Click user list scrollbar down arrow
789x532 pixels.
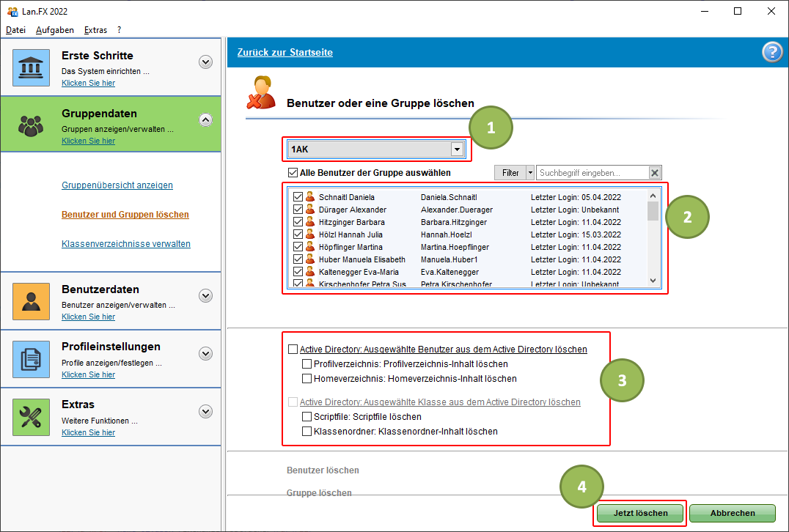tap(653, 281)
